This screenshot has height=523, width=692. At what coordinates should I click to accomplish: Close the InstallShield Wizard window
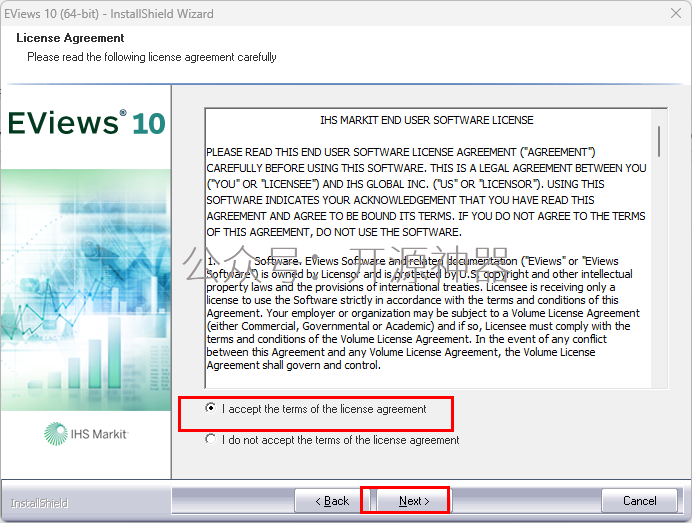[x=676, y=13]
